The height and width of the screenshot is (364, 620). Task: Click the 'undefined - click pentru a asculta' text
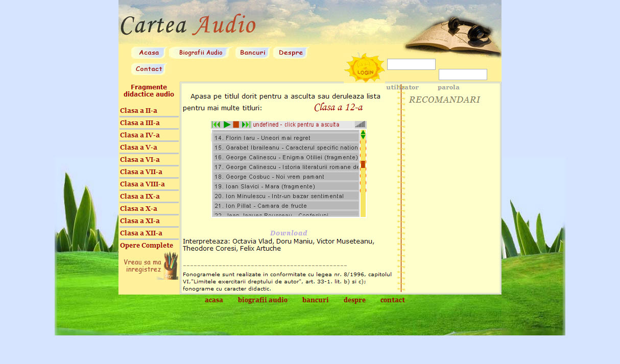(x=296, y=125)
